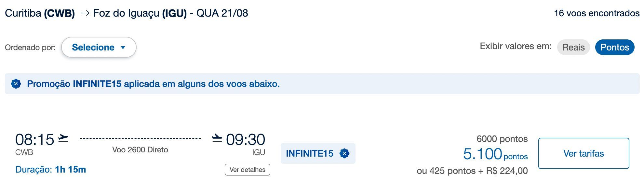
Task: Click the struck-through 6000 pontos price
Action: point(502,139)
